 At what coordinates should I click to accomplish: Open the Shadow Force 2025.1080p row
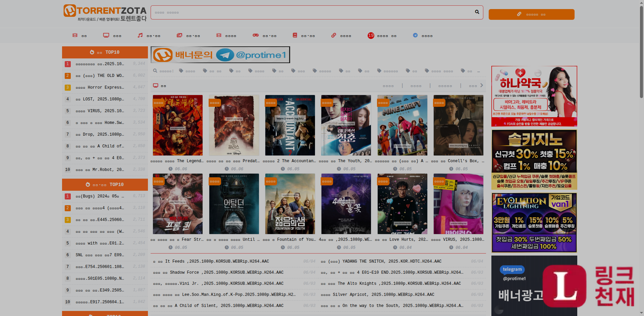[218, 272]
